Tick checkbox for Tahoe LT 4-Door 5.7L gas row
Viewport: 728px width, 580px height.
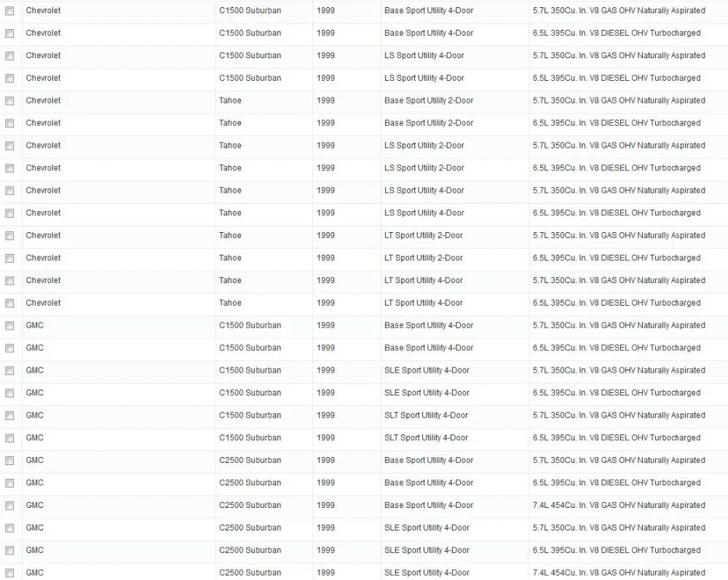coord(9,281)
